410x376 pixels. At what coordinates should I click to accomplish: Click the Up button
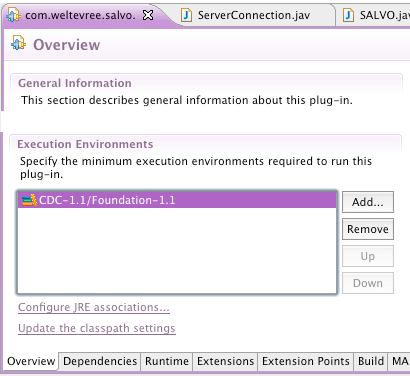point(368,256)
